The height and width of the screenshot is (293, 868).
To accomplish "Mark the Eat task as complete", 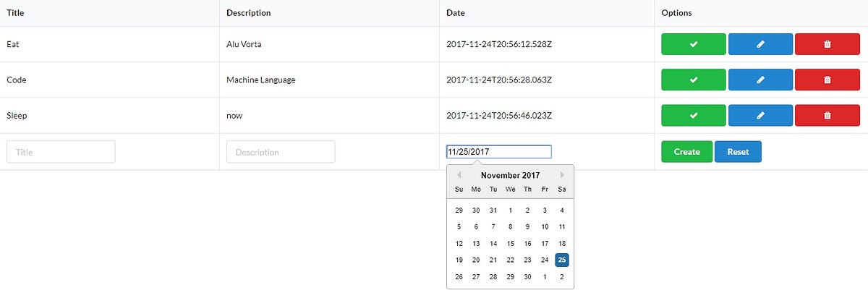I will [693, 44].
